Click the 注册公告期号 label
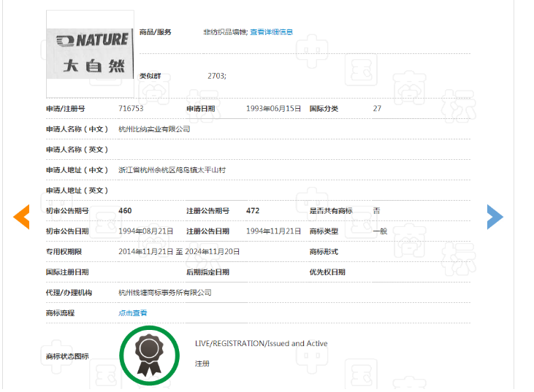Image resolution: width=534 pixels, height=392 pixels. click(207, 211)
